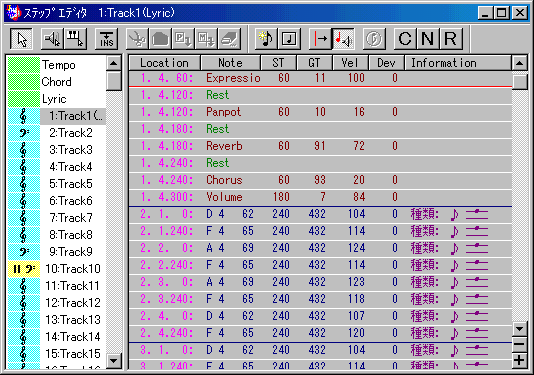Image resolution: width=534 pixels, height=375 pixels.
Task: Click minus zoom-out row height button
Action: tap(520, 344)
